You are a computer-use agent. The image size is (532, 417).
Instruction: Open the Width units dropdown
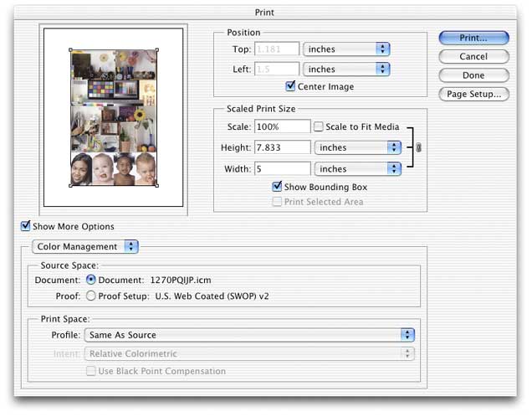[358, 169]
